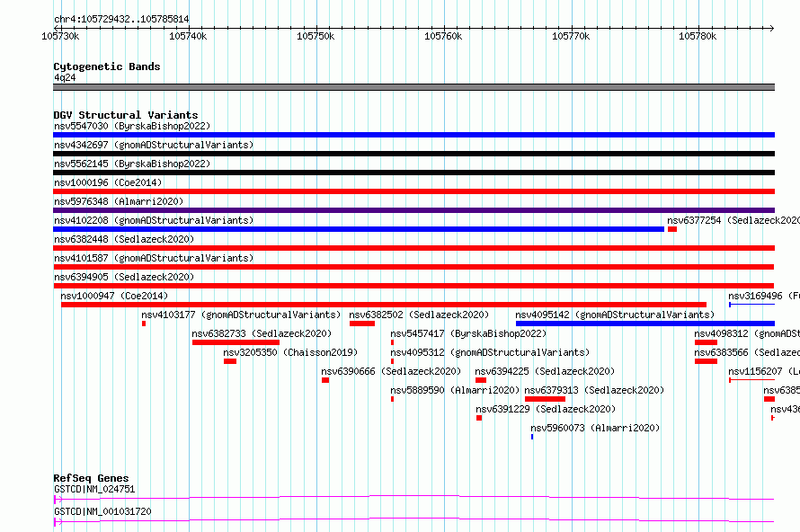This screenshot has width=800, height=532.
Task: Click the nsv6383566 red block
Action: [x=707, y=361]
